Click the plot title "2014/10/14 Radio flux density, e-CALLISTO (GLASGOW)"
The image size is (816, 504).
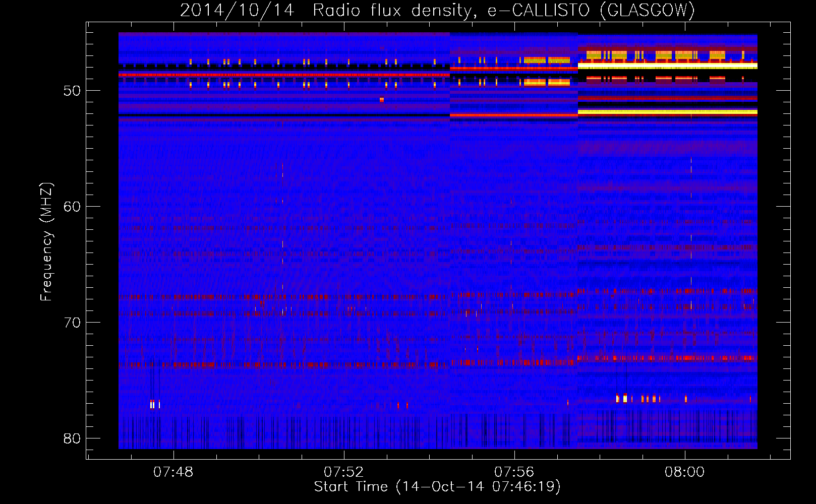click(437, 10)
